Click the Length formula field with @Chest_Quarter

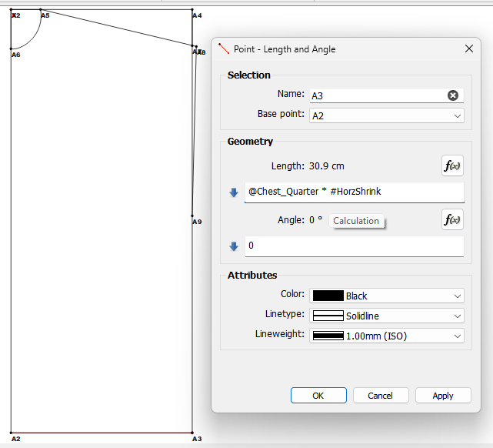coord(354,192)
